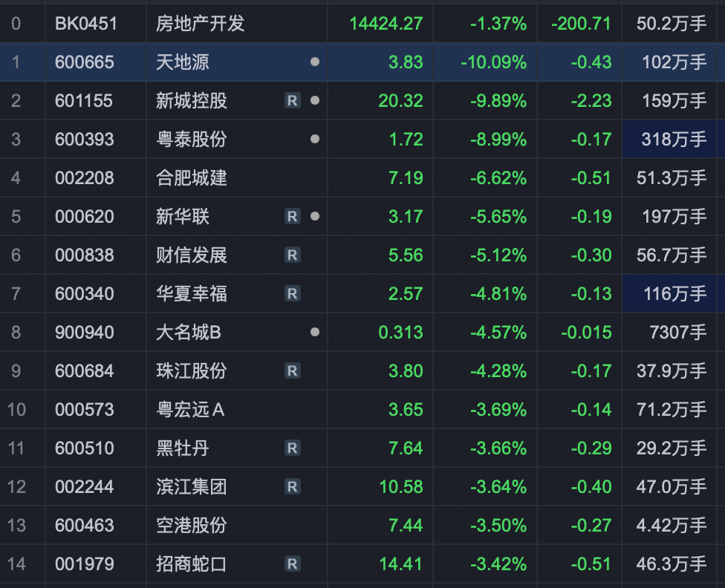The height and width of the screenshot is (588, 725).
Task: Click the gray dot marker on 大名城B row
Action: point(315,332)
